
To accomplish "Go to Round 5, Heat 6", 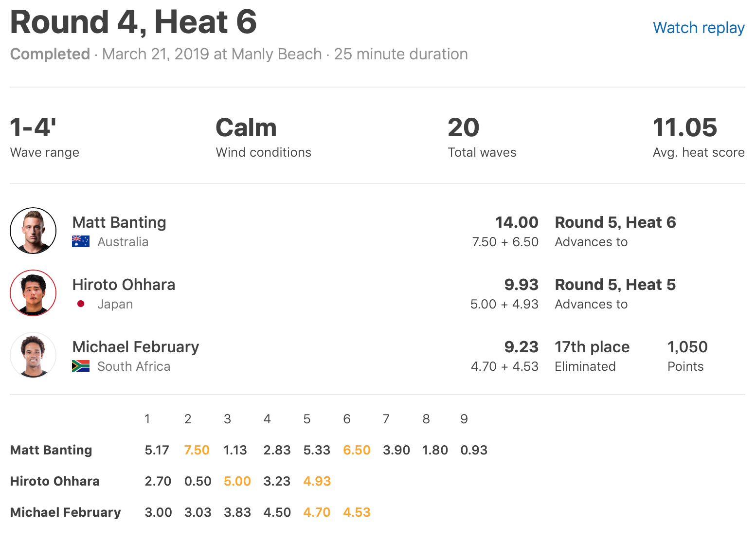I will [615, 222].
